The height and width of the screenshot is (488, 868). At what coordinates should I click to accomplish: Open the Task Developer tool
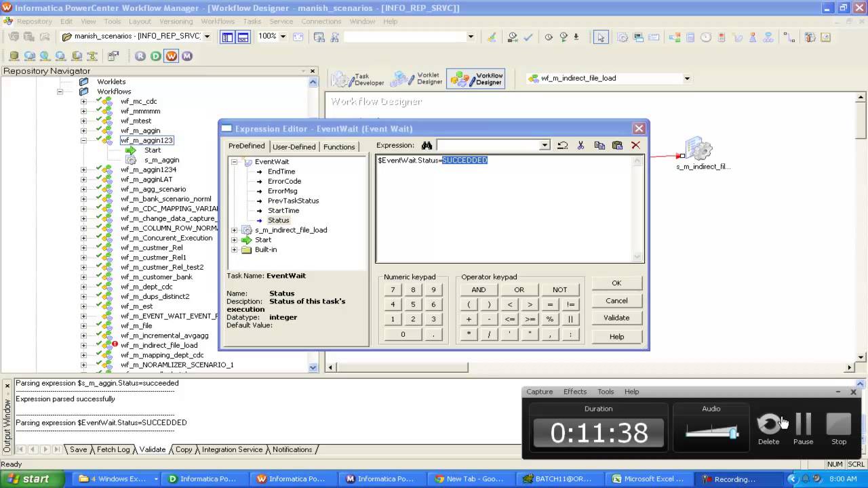[359, 79]
